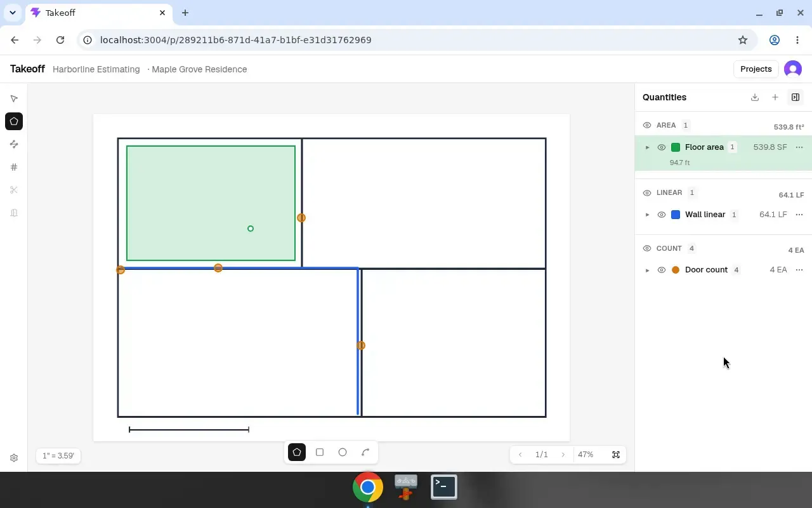Toggle visibility of Wall linear item
This screenshot has width=812, height=508.
click(x=662, y=215)
